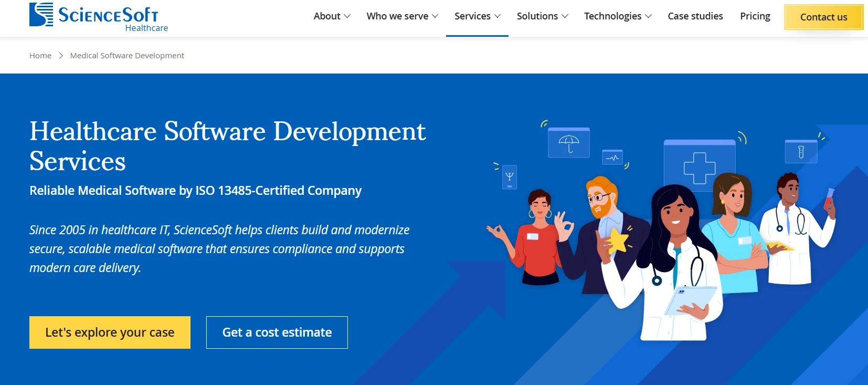The image size is (868, 385).
Task: Click Medical Software Development breadcrumb
Action: (127, 56)
